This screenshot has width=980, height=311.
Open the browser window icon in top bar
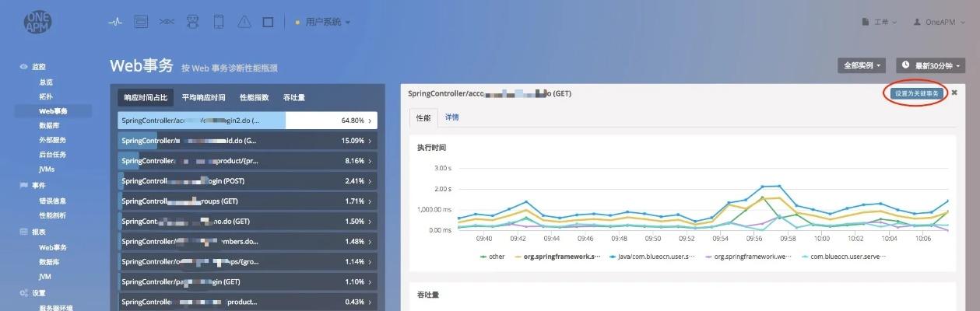141,22
